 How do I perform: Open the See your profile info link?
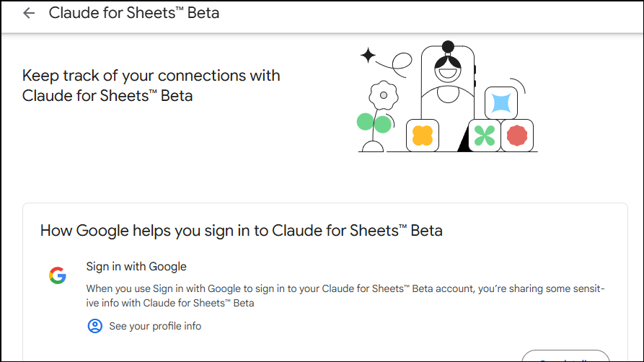pyautogui.click(x=155, y=326)
